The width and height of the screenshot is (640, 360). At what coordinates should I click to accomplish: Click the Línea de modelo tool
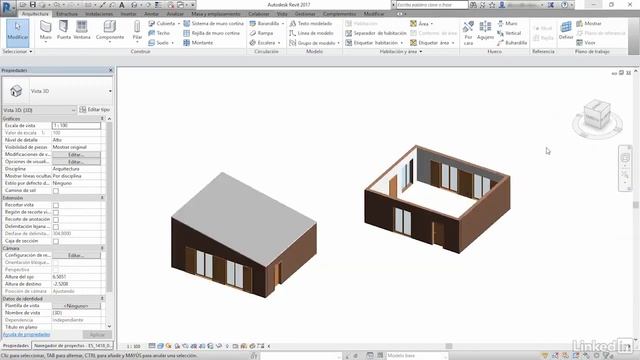point(311,33)
